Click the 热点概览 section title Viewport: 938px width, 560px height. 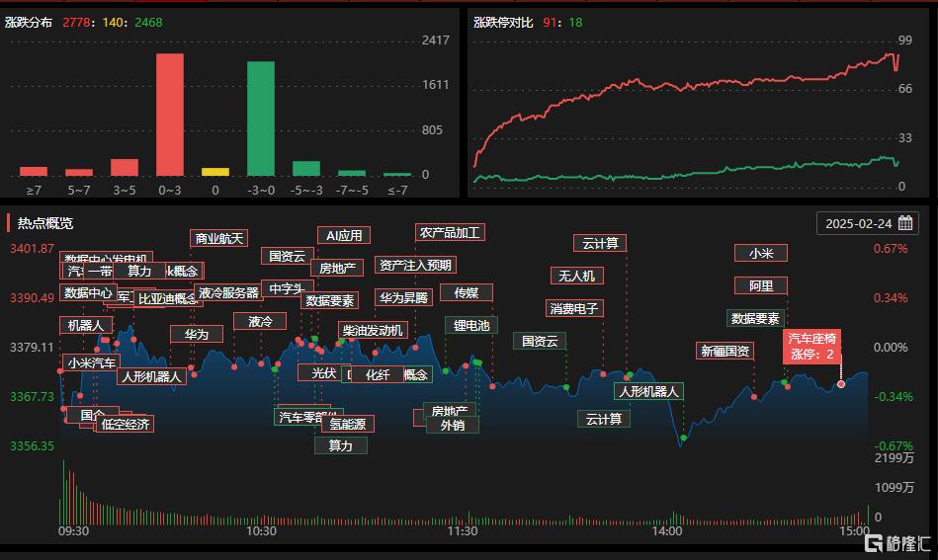[44, 223]
